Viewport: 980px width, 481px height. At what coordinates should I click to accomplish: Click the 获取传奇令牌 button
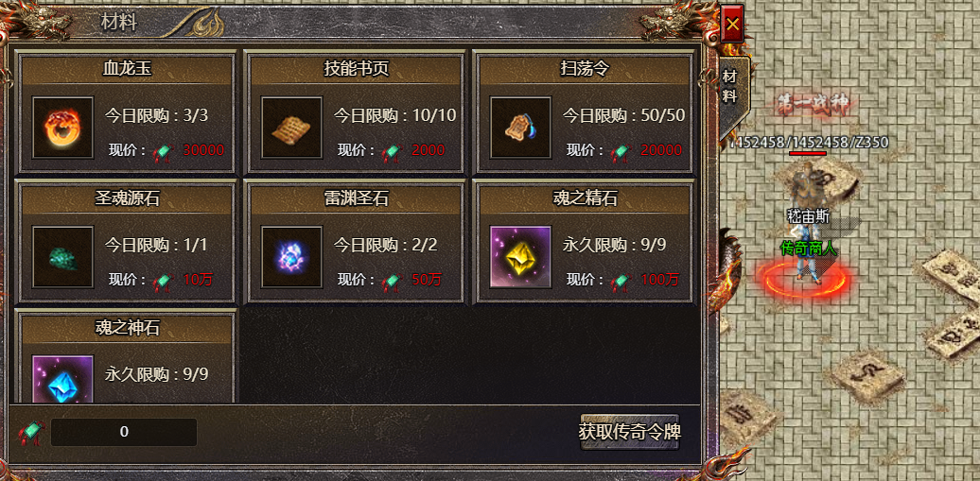click(629, 432)
